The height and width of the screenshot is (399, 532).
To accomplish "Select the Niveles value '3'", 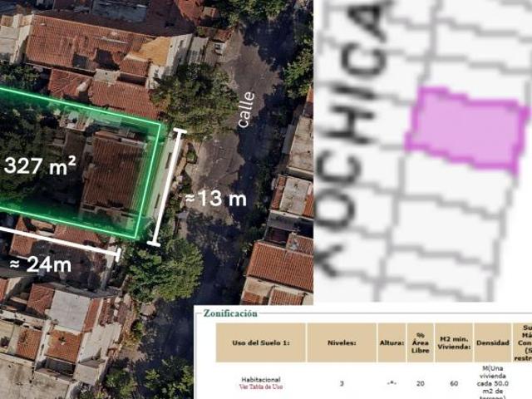I will (x=342, y=383).
